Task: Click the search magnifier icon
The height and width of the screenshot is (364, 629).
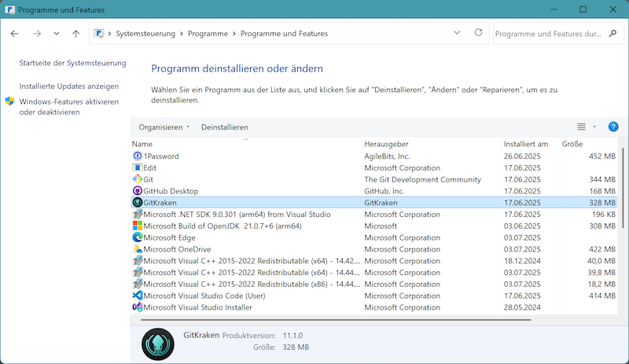Action: pos(612,33)
